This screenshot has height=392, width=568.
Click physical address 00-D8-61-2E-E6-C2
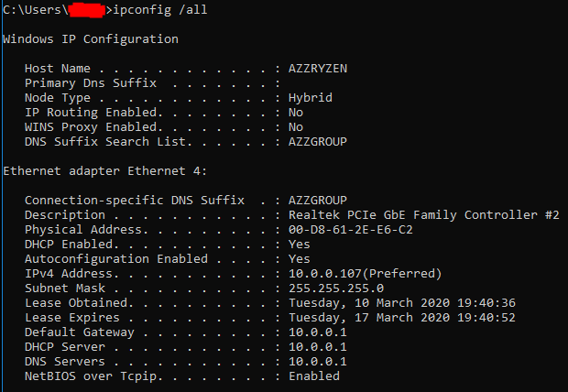coord(351,230)
